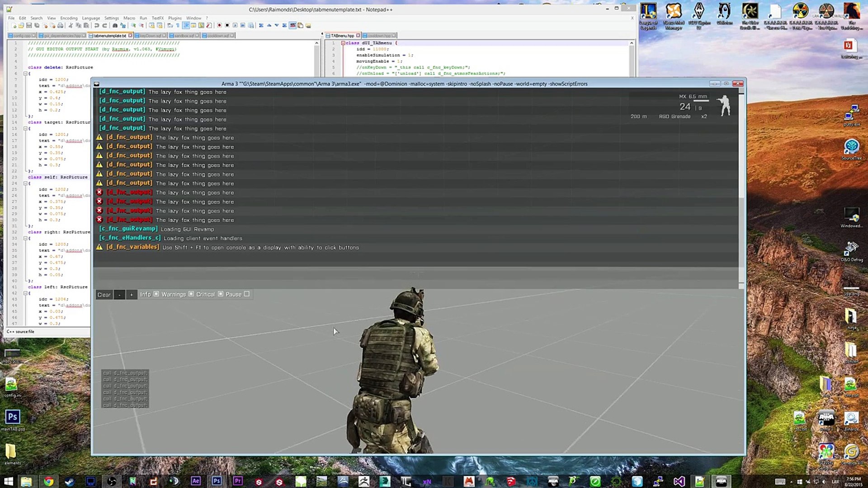Click the spell-check ABC icon in Notepad++
This screenshot has height=488, width=868.
292,25
